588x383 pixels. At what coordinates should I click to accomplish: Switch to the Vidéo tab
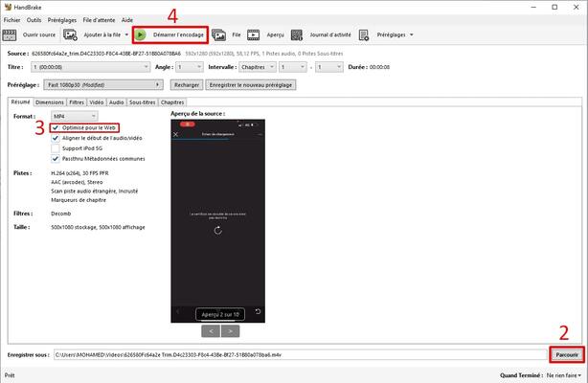97,102
